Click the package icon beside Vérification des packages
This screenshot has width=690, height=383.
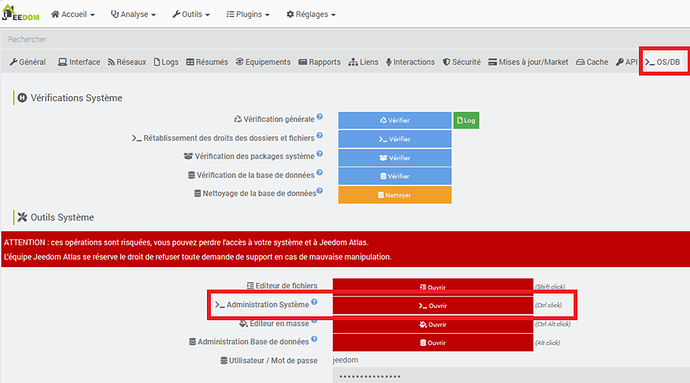(188, 156)
